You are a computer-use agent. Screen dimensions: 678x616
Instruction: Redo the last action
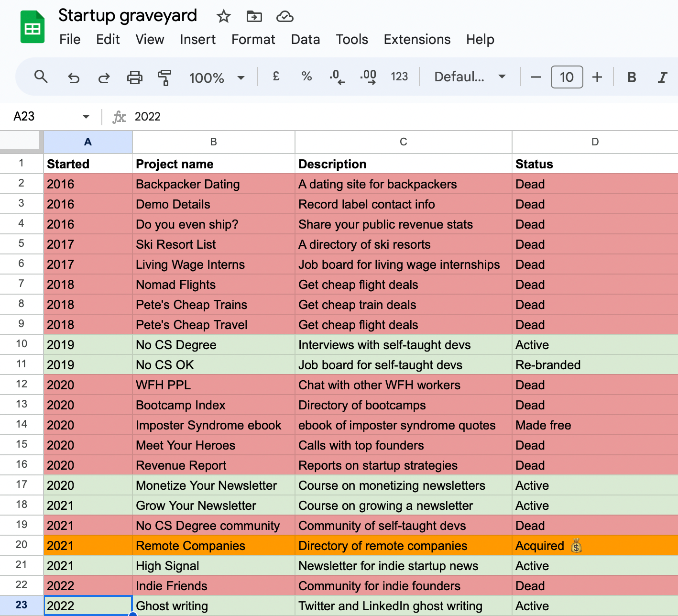click(104, 77)
